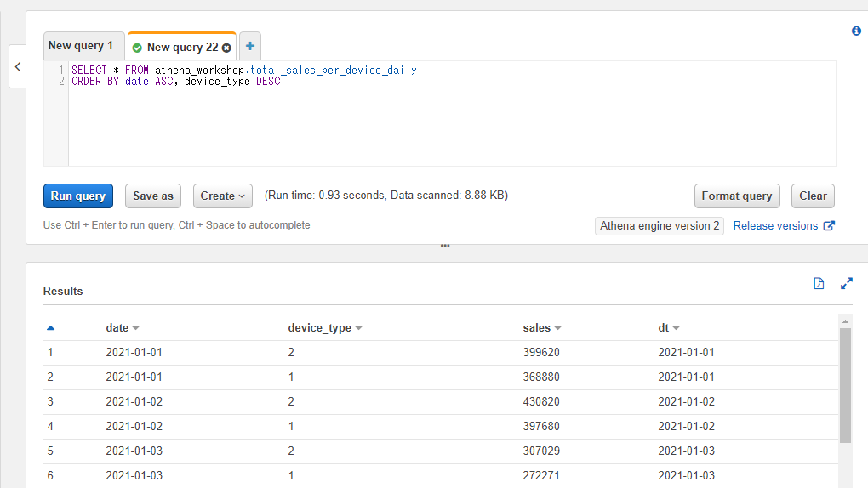Open the date column sort dropdown
The image size is (868, 488).
[136, 328]
